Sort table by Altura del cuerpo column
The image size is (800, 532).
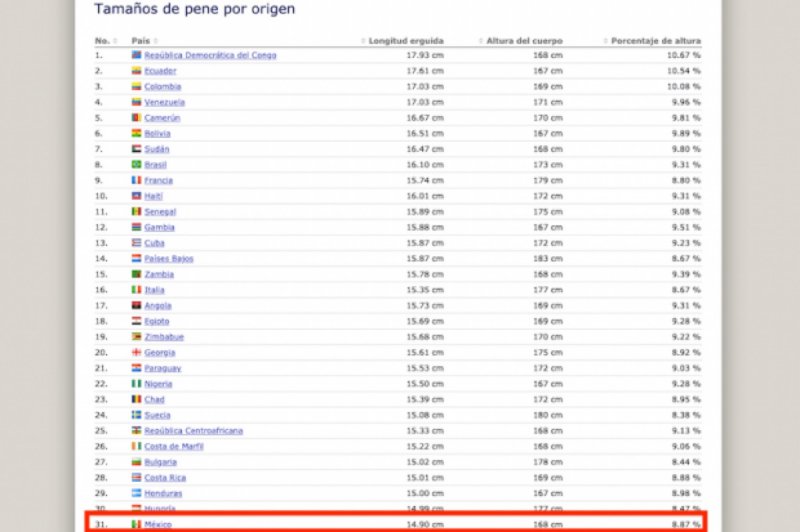click(524, 41)
